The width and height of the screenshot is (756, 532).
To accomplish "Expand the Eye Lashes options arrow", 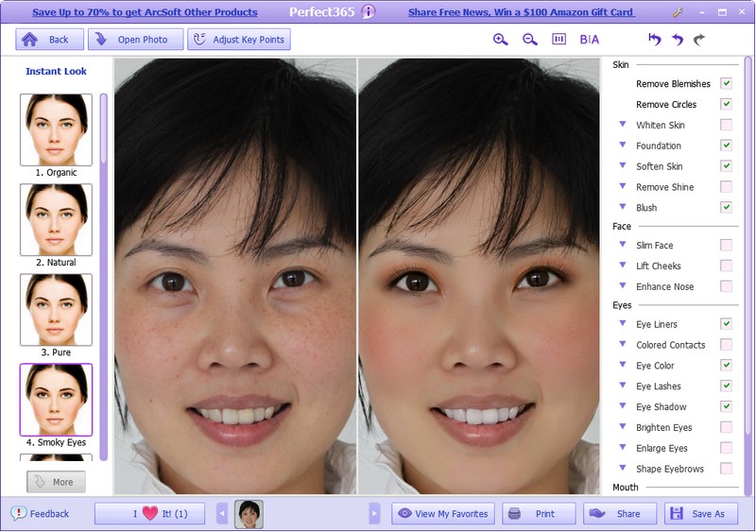I will [623, 386].
